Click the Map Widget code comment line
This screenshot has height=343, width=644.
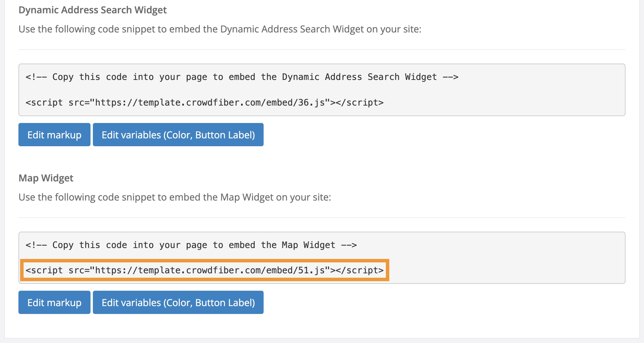click(x=191, y=245)
